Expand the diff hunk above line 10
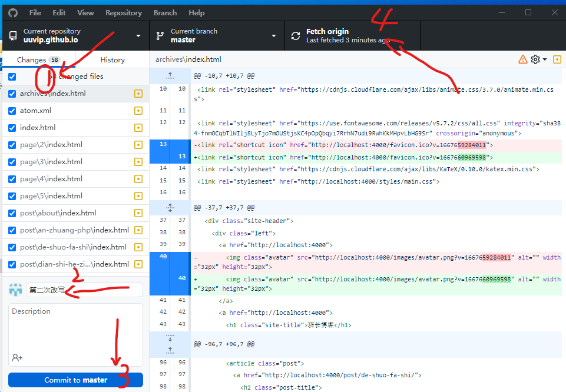 (170, 76)
